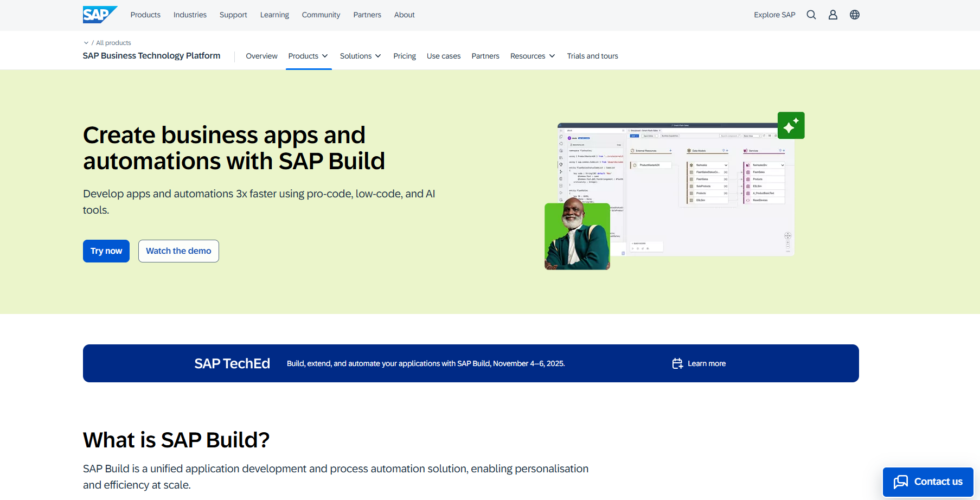Expand the Resources dropdown
980x500 pixels.
[533, 56]
